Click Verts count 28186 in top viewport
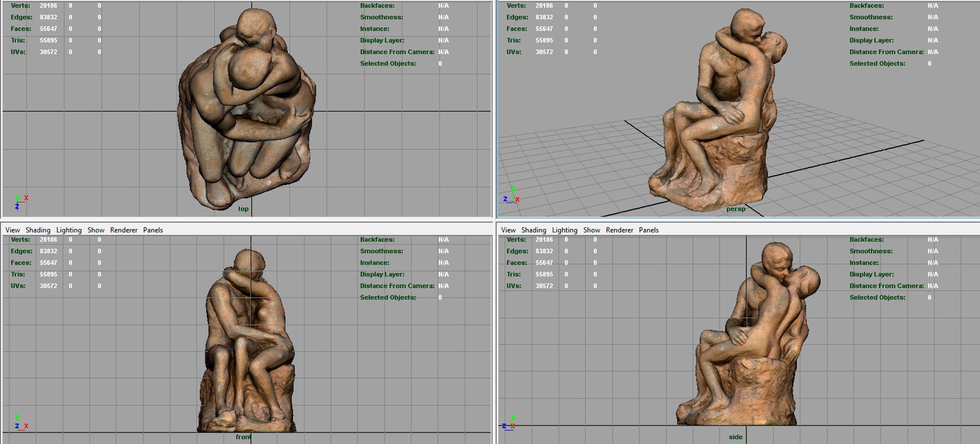Image resolution: width=980 pixels, height=444 pixels. point(48,6)
